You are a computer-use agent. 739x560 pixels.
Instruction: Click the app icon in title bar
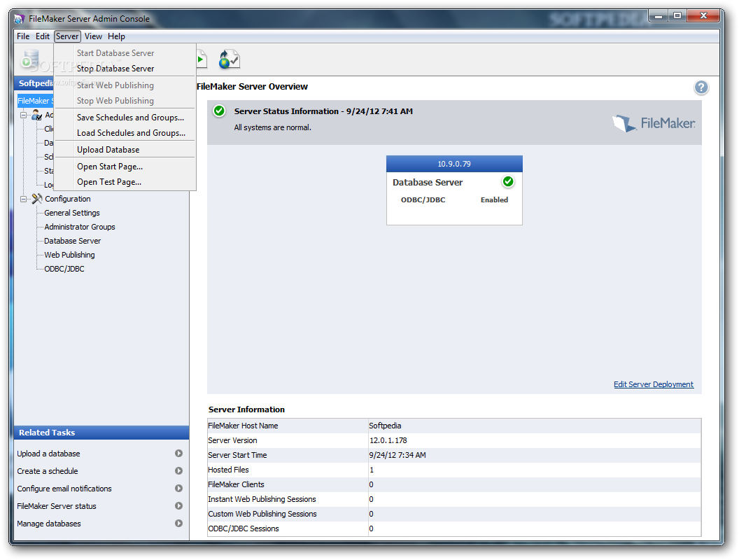(x=20, y=19)
